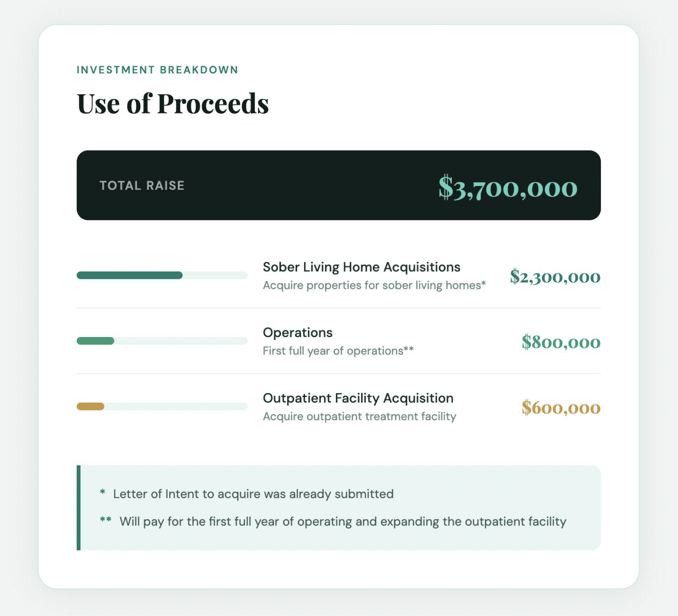Viewport: 678px width, 616px height.
Task: Click the double asterisk footnote marker
Action: (105, 520)
